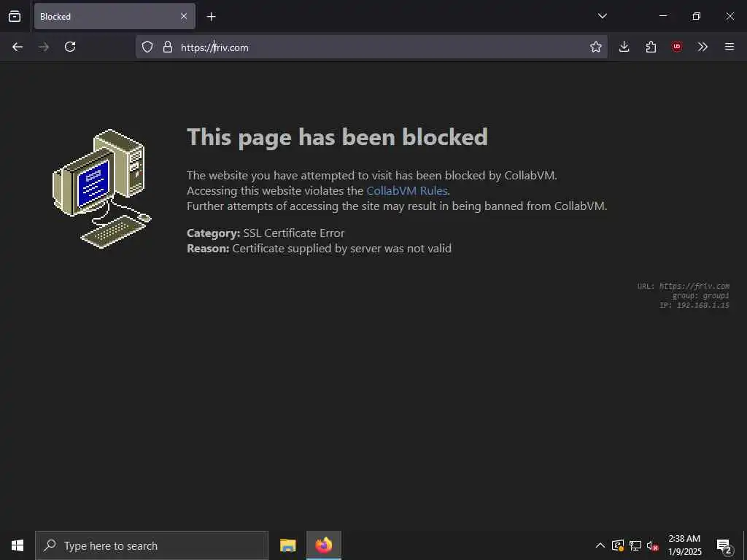Image resolution: width=747 pixels, height=560 pixels.
Task: Click the 'Certificate supplied by server' reason text
Action: 342,249
